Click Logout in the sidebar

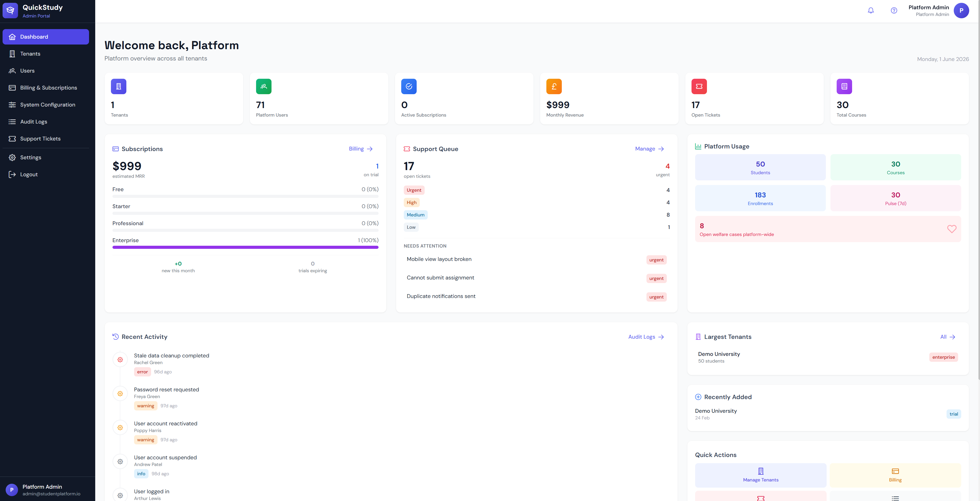[x=46, y=174]
